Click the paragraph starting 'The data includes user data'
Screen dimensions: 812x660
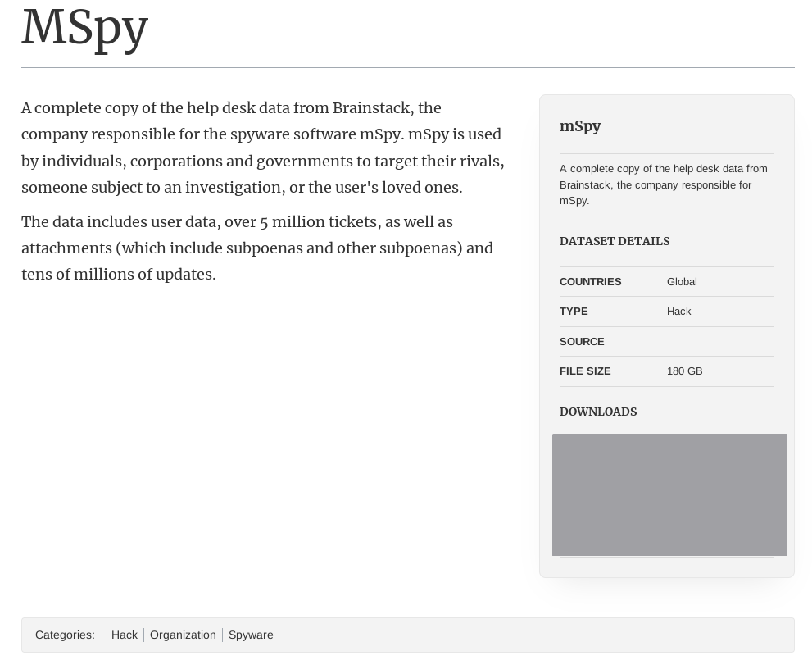coord(257,248)
